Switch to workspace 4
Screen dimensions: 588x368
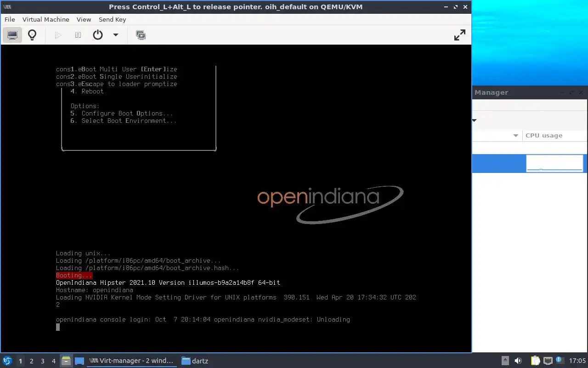point(54,361)
